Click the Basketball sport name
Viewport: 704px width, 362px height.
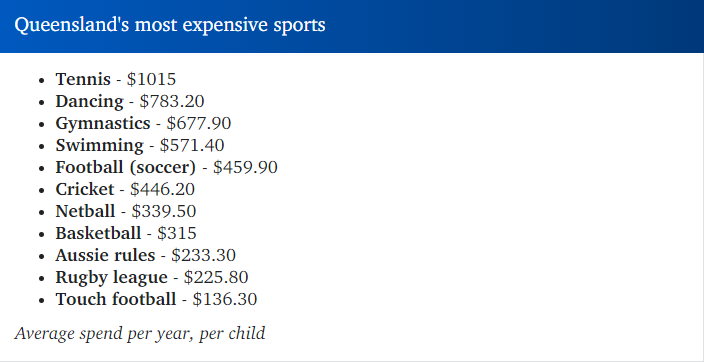click(x=98, y=234)
